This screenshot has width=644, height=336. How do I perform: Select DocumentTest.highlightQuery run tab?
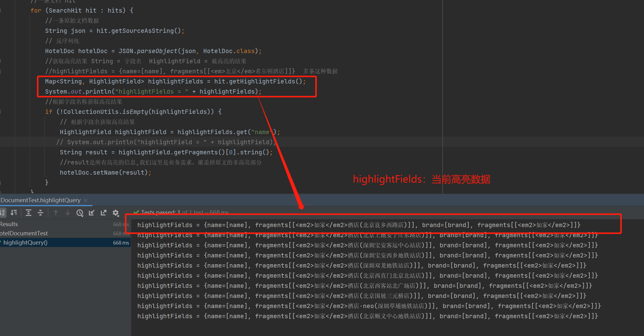click(x=40, y=200)
